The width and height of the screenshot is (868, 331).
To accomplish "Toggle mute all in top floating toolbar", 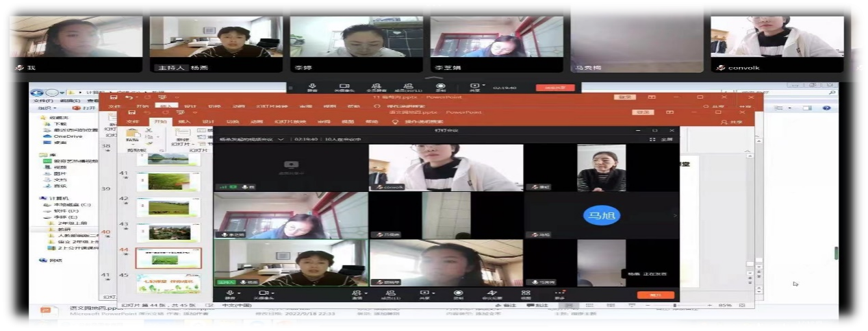I will point(377,86).
